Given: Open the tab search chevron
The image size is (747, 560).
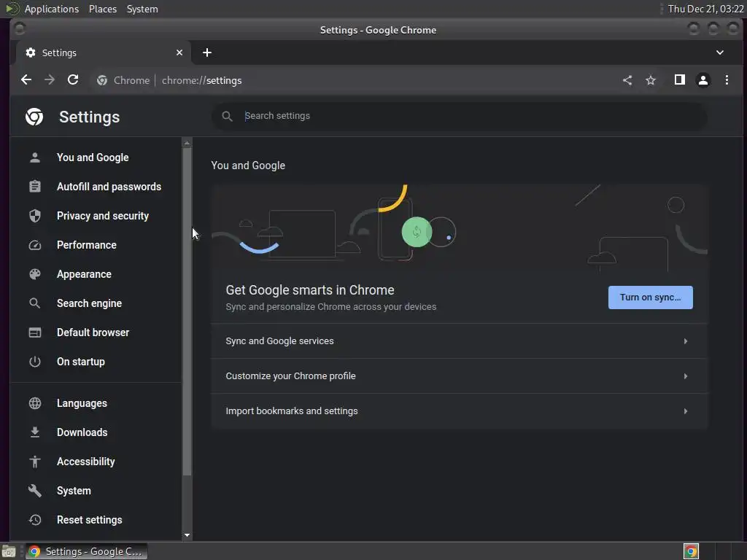Looking at the screenshot, I should [x=720, y=52].
